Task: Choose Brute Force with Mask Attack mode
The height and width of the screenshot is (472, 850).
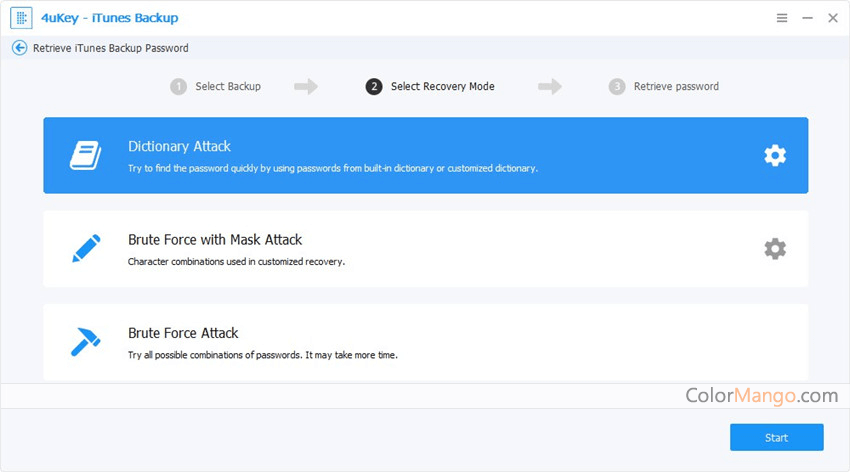Action: pos(215,240)
